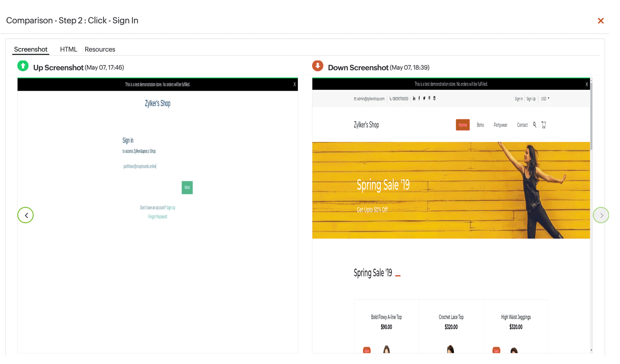Close the comparison dialog with the red X
Viewport: 620px width, 364px height.
(600, 21)
